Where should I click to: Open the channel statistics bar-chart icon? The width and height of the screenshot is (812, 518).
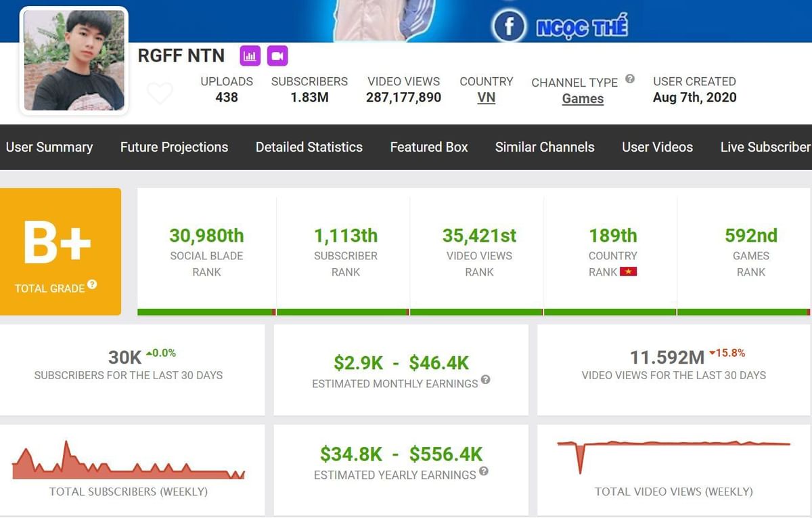pos(250,55)
